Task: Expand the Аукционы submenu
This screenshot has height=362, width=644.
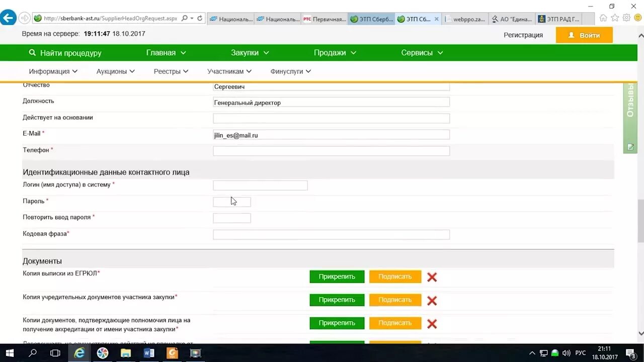Action: pyautogui.click(x=116, y=71)
